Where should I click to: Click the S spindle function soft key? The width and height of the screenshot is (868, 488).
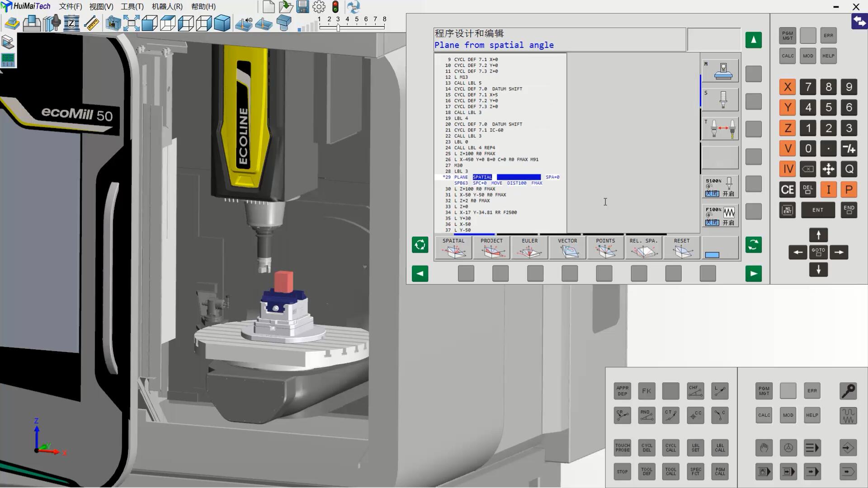(x=720, y=99)
